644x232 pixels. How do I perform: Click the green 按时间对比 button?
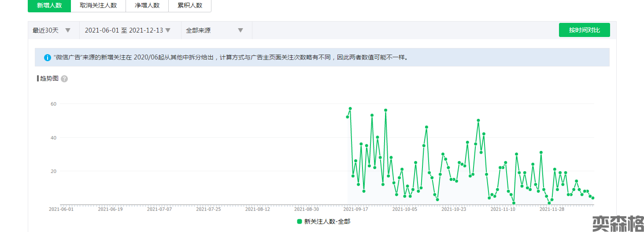coord(584,30)
